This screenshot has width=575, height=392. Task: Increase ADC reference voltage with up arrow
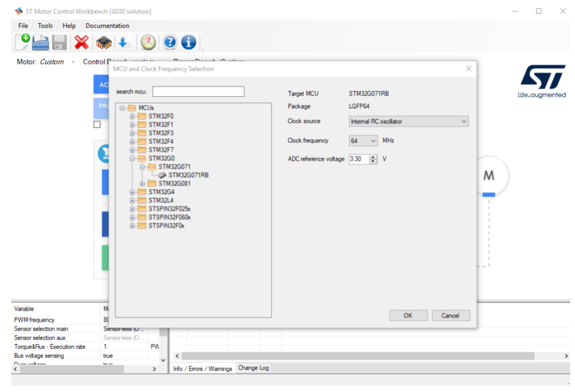(x=373, y=157)
